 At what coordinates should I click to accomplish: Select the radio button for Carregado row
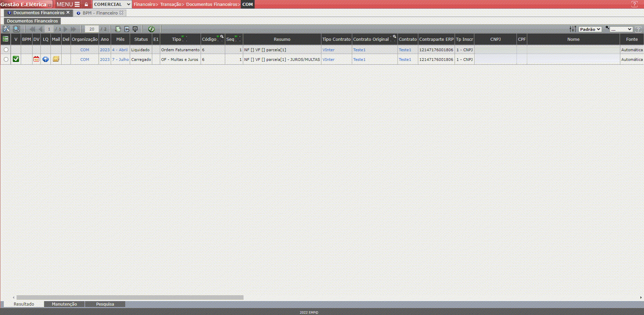6,60
